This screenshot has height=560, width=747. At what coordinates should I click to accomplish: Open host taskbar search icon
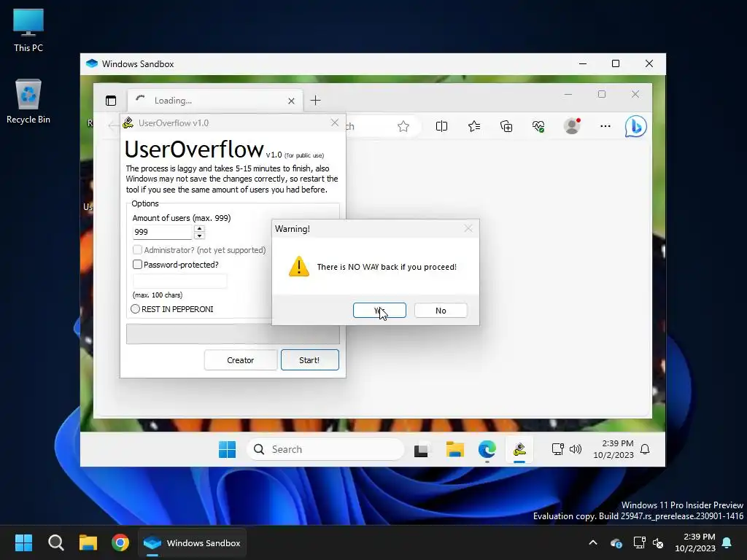[55, 542]
